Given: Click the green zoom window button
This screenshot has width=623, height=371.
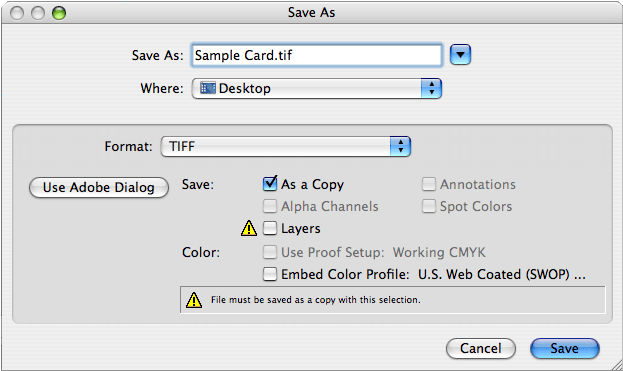Looking at the screenshot, I should (x=59, y=13).
